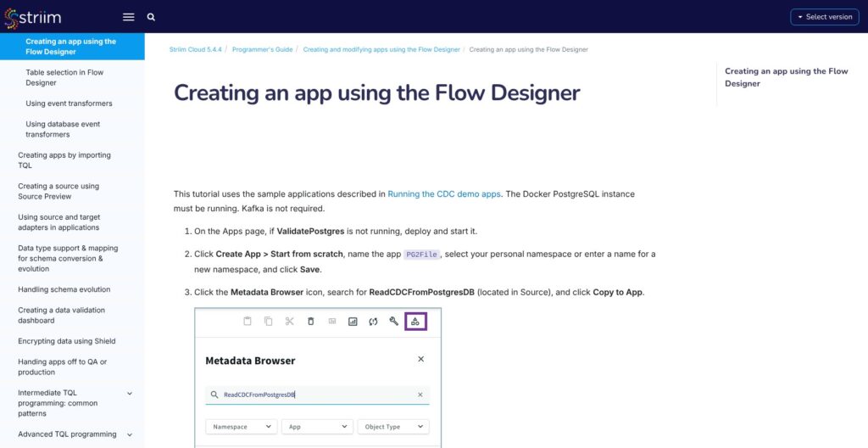Click the Metadata Browser panel title
The height and width of the screenshot is (448, 868).
[250, 361]
